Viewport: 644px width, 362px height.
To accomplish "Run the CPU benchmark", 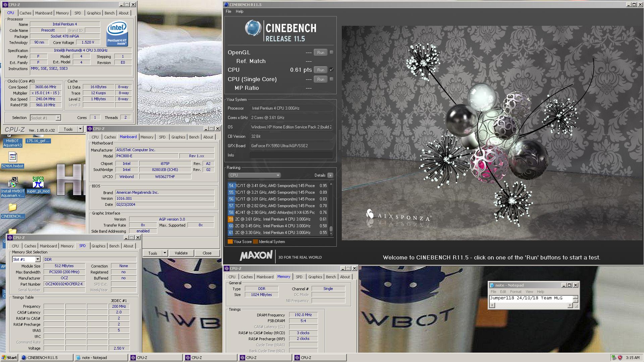I will coord(321,70).
